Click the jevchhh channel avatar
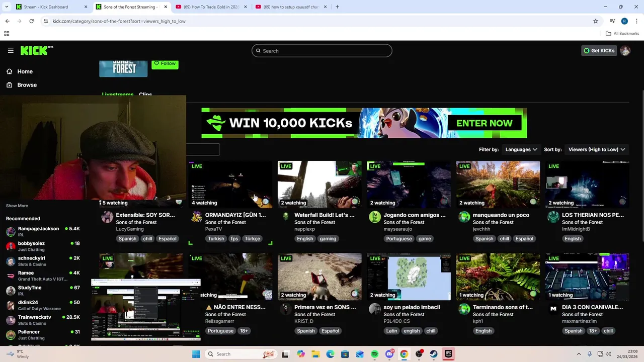 coord(464,217)
